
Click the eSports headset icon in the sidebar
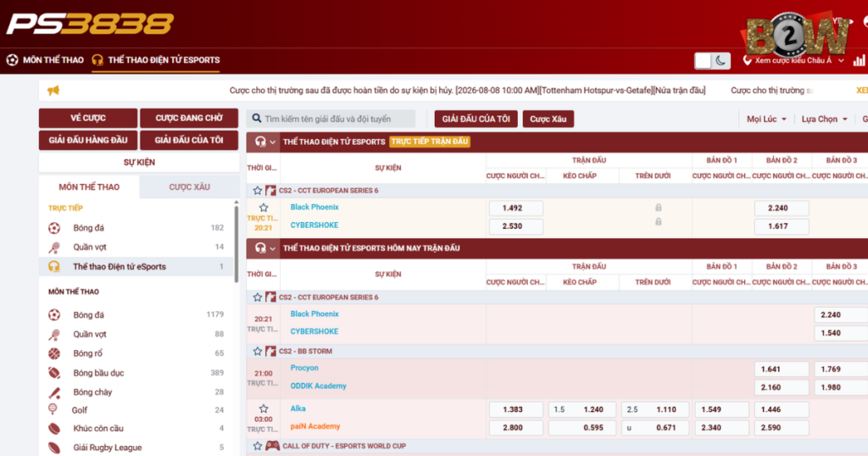tap(54, 267)
